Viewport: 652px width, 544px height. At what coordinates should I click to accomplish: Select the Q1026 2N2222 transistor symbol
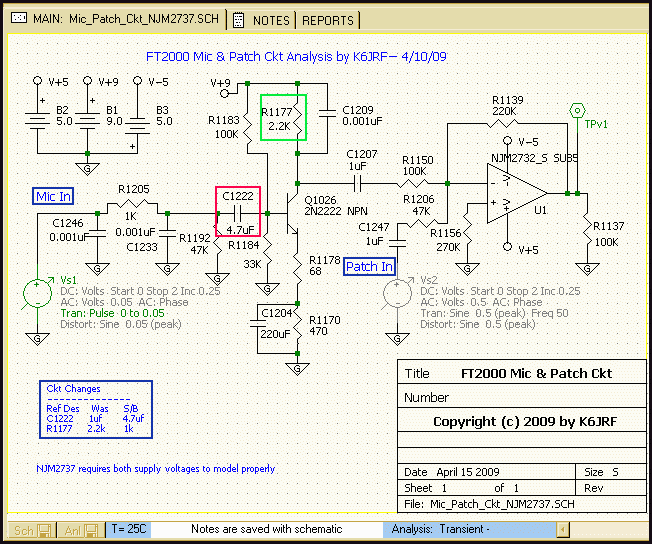292,213
